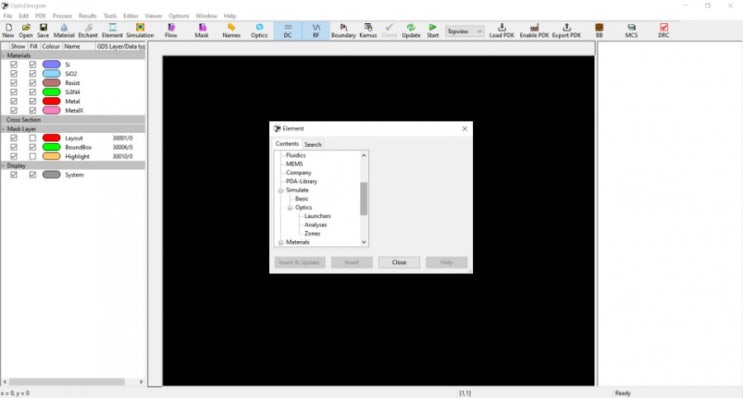Image resolution: width=743 pixels, height=398 pixels.
Task: Toggle Fill checkbox for SiO2 material
Action: [32, 73]
